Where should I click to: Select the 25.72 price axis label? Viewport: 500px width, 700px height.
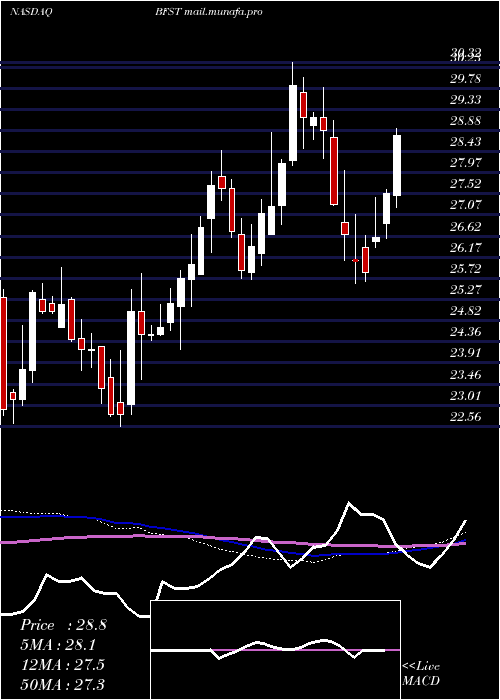click(x=466, y=268)
